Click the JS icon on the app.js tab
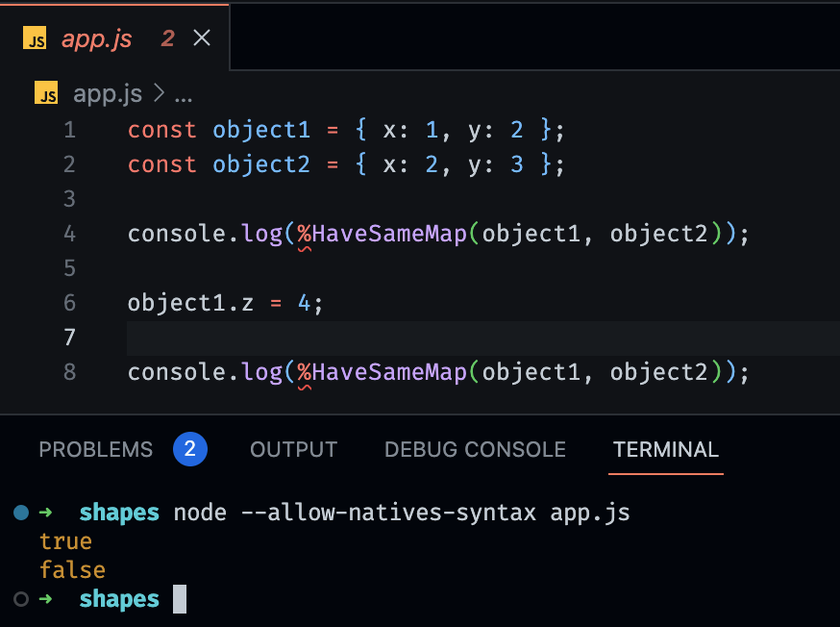 [35, 38]
